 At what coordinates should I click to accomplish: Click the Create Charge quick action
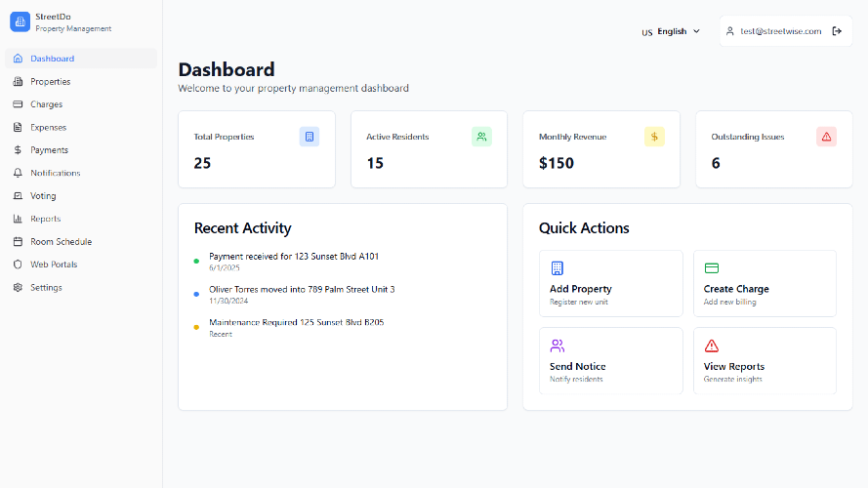click(765, 283)
